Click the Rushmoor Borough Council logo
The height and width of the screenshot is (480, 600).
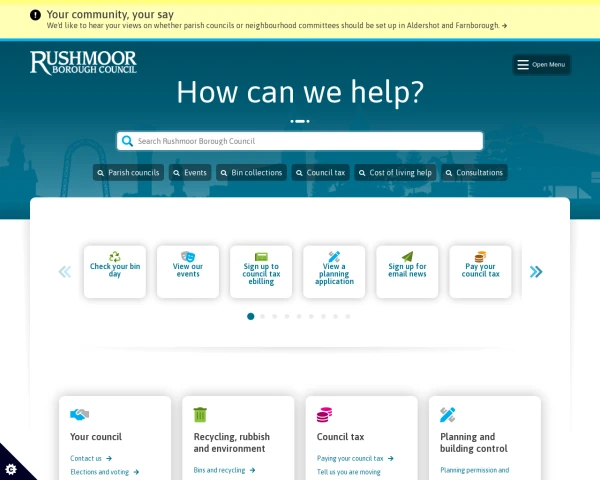[x=83, y=62]
